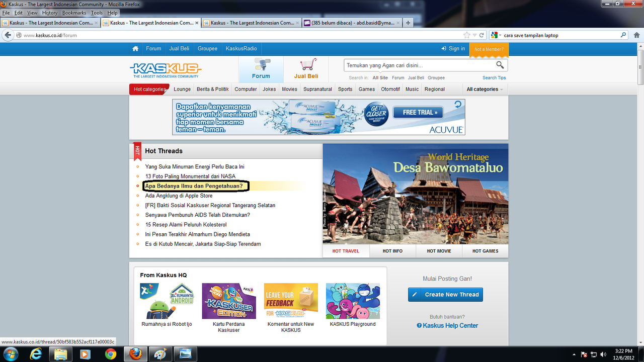This screenshot has width=644, height=362.
Task: Click the browser URL address bar
Action: [x=242, y=35]
